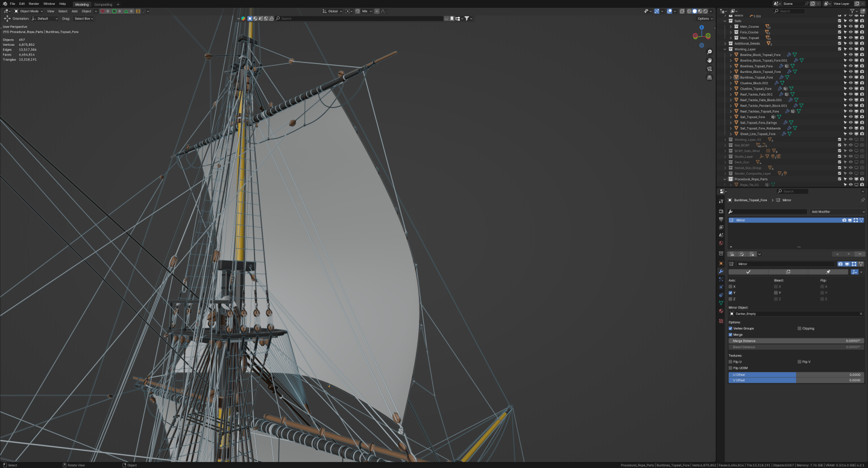Screen dimensions: 868x468
Task: Select Bowlines_Topsail_Fore in outliner
Action: (x=756, y=66)
